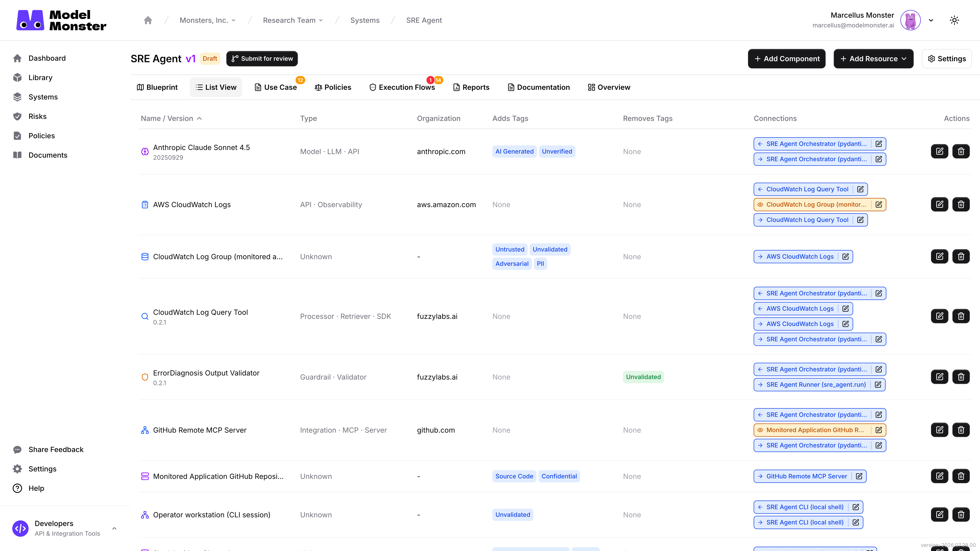The height and width of the screenshot is (551, 980).
Task: Click the Source Code tag
Action: [x=514, y=476]
